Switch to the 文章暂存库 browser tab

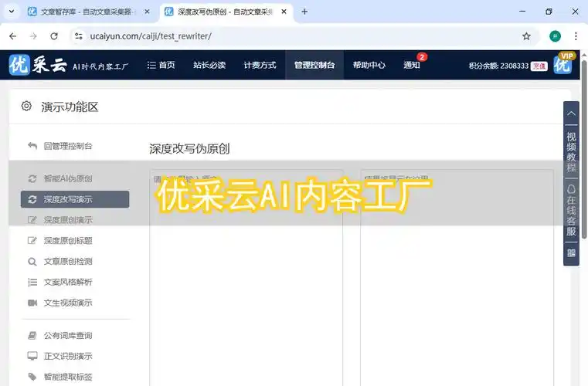[x=88, y=12]
